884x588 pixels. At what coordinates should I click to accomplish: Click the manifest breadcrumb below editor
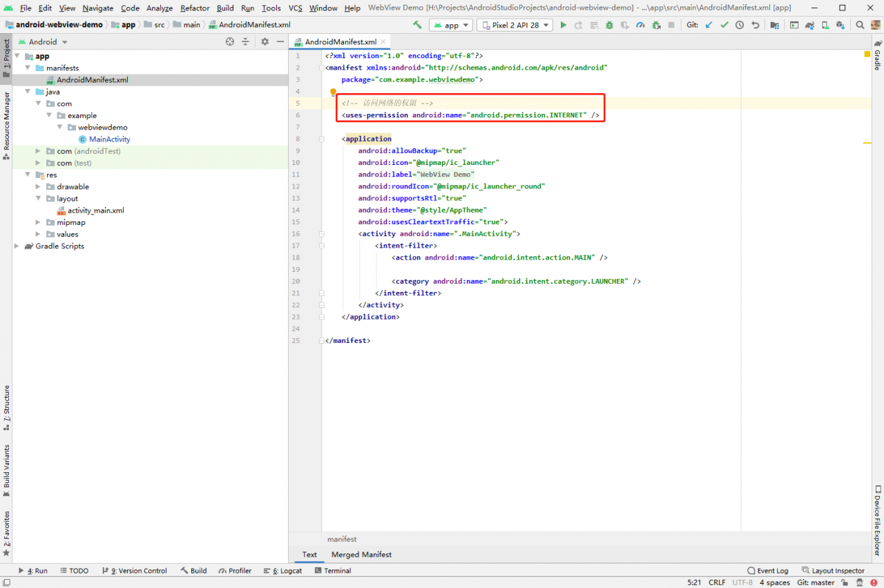tap(342, 539)
